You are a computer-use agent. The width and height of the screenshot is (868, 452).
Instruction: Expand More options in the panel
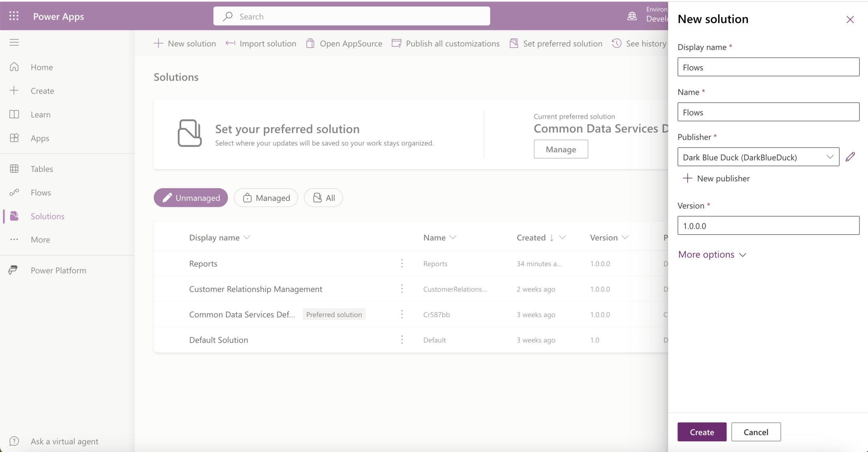click(x=712, y=254)
